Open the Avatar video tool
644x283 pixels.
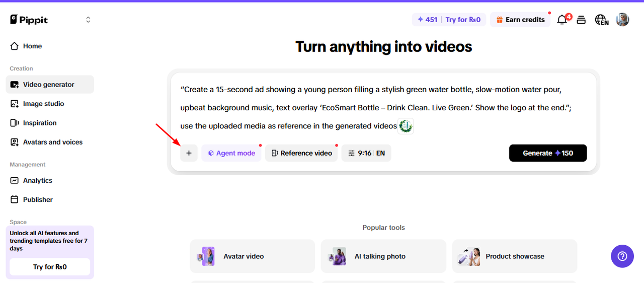(x=253, y=256)
